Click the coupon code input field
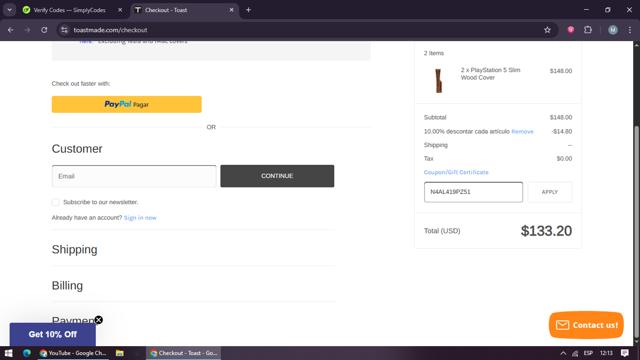Screen dimensions: 640x360 click(473, 192)
